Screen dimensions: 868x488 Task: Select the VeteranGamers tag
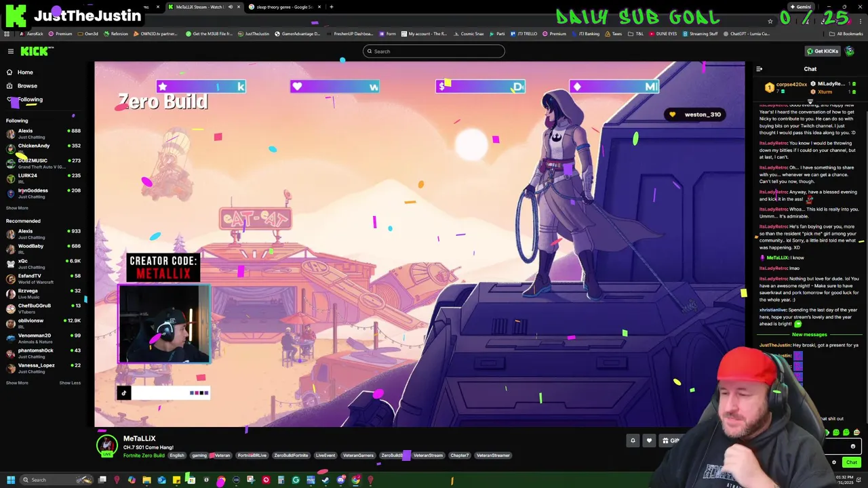coord(358,455)
